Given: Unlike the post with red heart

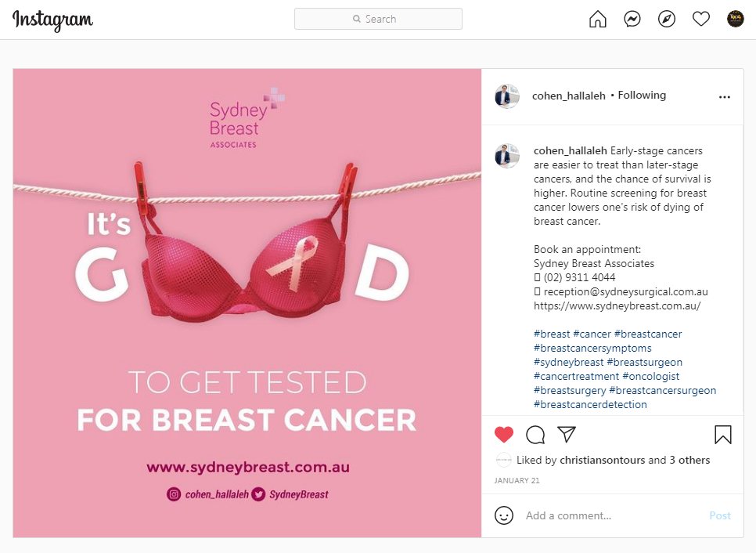Looking at the screenshot, I should pos(504,435).
